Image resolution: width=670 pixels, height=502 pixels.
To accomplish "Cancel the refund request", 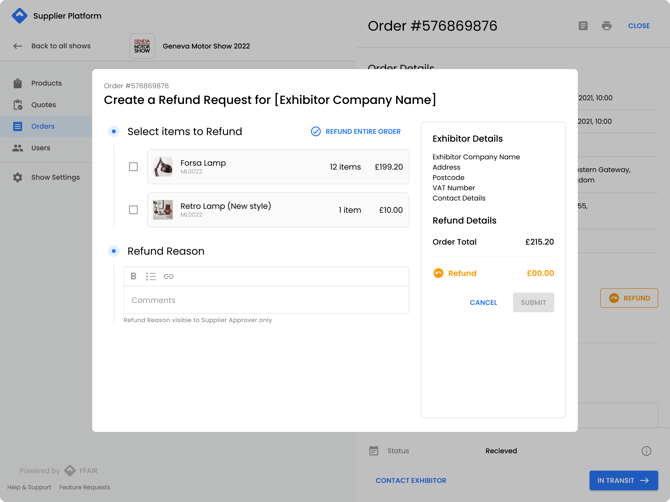I will (x=483, y=302).
